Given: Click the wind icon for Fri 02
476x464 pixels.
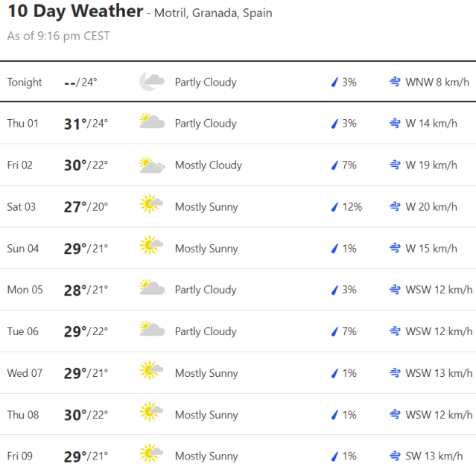Looking at the screenshot, I should pyautogui.click(x=395, y=165).
